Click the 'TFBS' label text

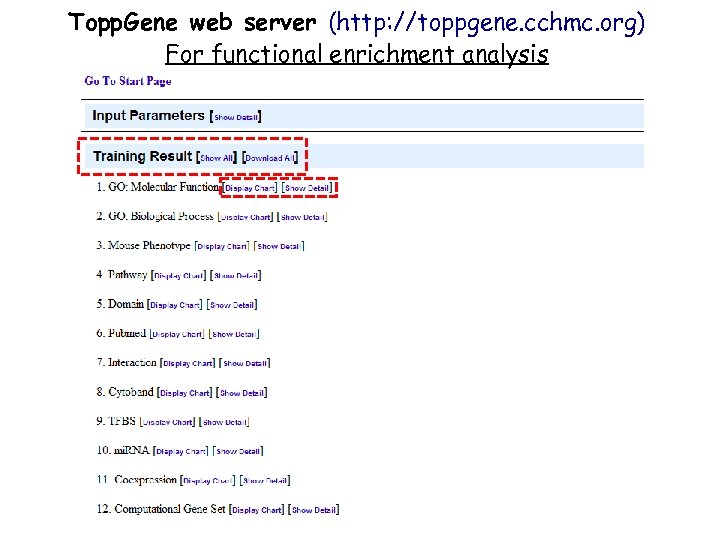pyautogui.click(x=122, y=422)
